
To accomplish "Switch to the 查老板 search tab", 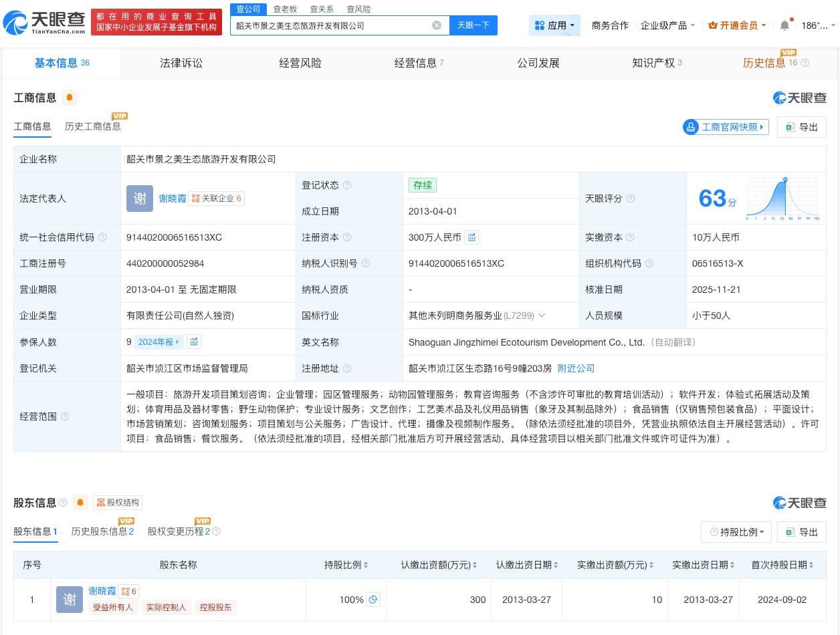I will (285, 9).
